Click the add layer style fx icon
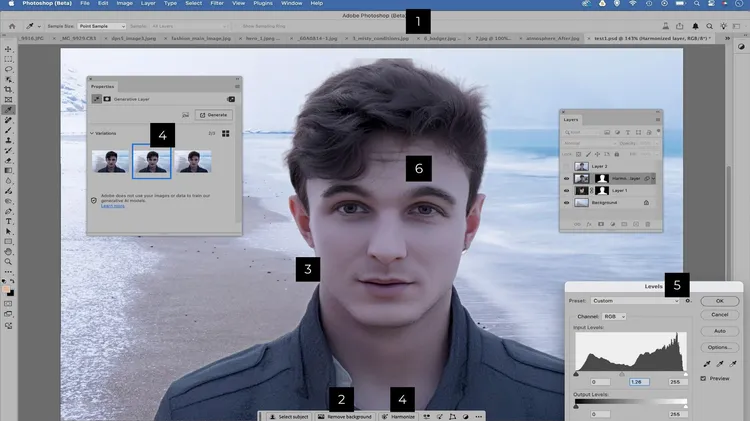Viewport: 750px width, 421px height. [x=589, y=224]
